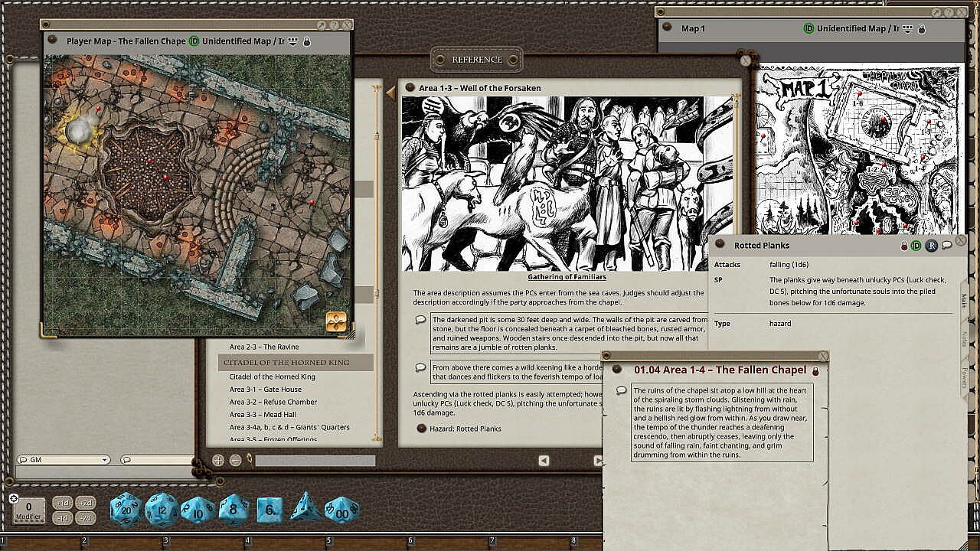Open the GM speaker dropdown in chat

64,460
